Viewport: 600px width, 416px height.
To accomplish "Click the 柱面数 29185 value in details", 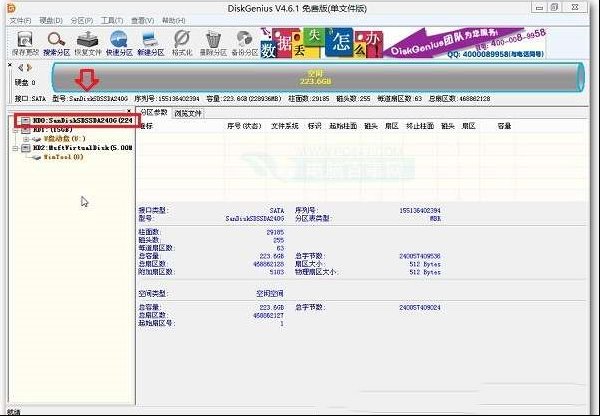I will [275, 232].
